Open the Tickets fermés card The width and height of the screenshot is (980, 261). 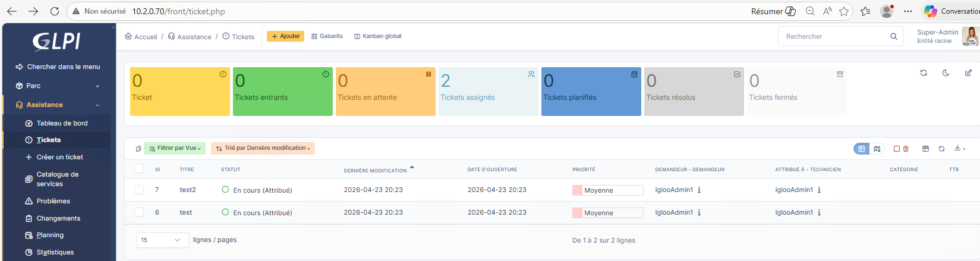pos(796,91)
